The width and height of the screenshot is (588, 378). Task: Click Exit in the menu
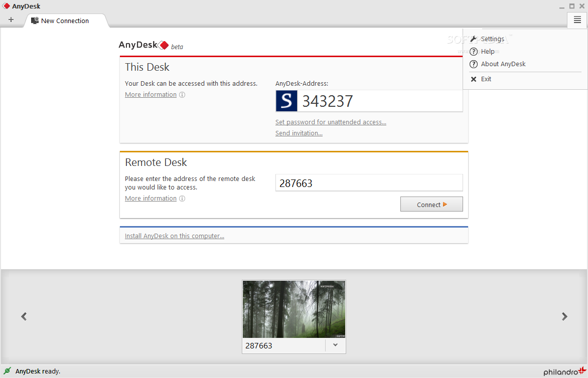pyautogui.click(x=486, y=79)
